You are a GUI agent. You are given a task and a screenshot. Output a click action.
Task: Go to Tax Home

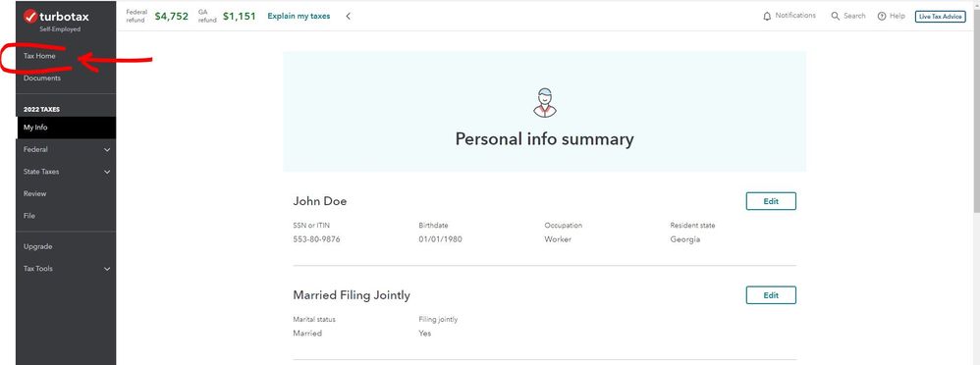[x=39, y=56]
